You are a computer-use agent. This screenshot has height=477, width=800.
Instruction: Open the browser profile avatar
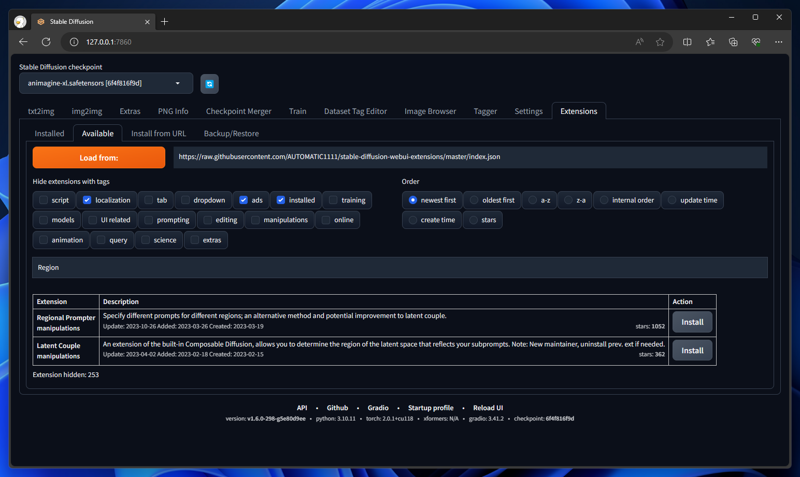[20, 21]
